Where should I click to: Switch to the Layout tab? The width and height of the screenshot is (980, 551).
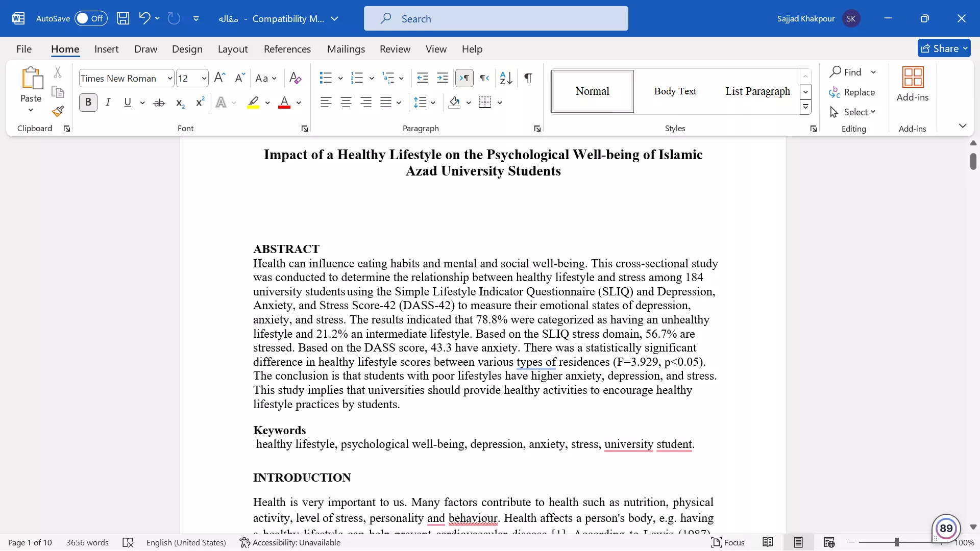[232, 49]
